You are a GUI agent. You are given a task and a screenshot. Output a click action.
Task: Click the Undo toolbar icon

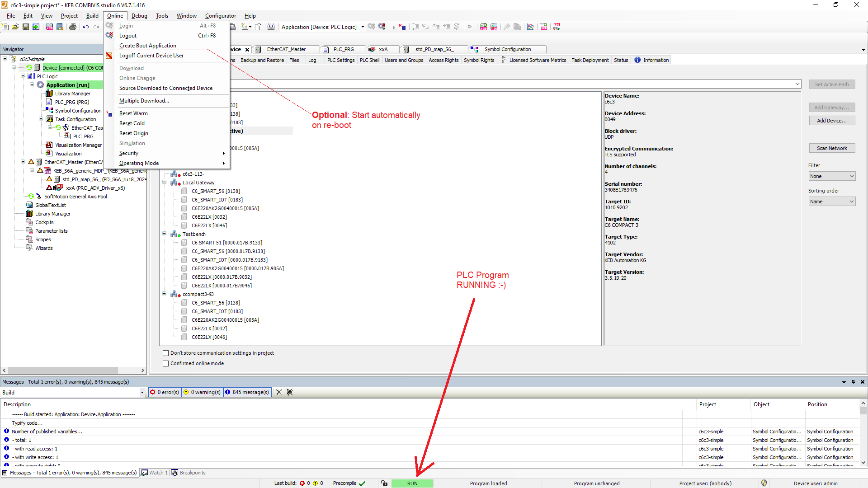[x=86, y=27]
